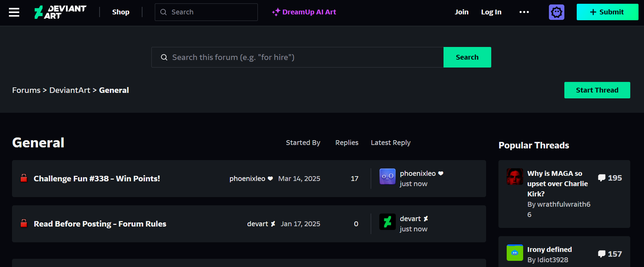Image resolution: width=644 pixels, height=267 pixels.
Task: Open the hamburger navigation menu
Action: pos(14,12)
